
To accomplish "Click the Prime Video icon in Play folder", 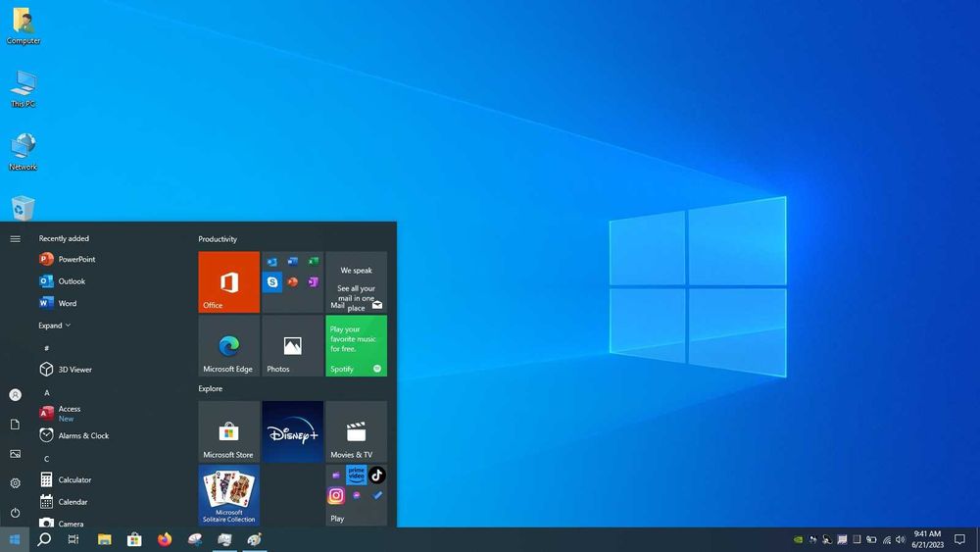I will [x=357, y=476].
